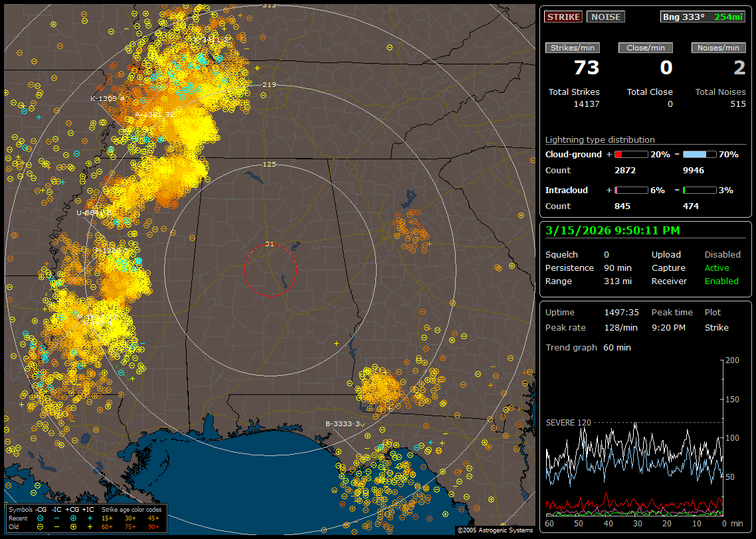Click the old -IC yellow dash symbol

(x=56, y=526)
